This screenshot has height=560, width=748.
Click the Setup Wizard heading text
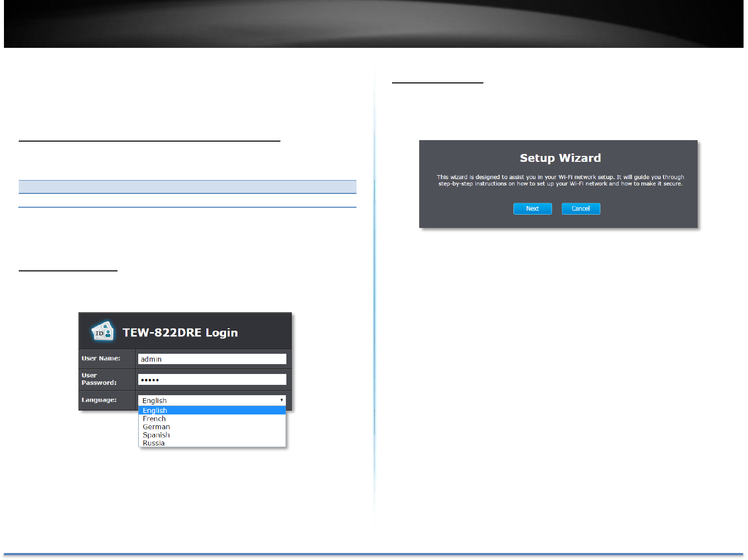pos(560,158)
